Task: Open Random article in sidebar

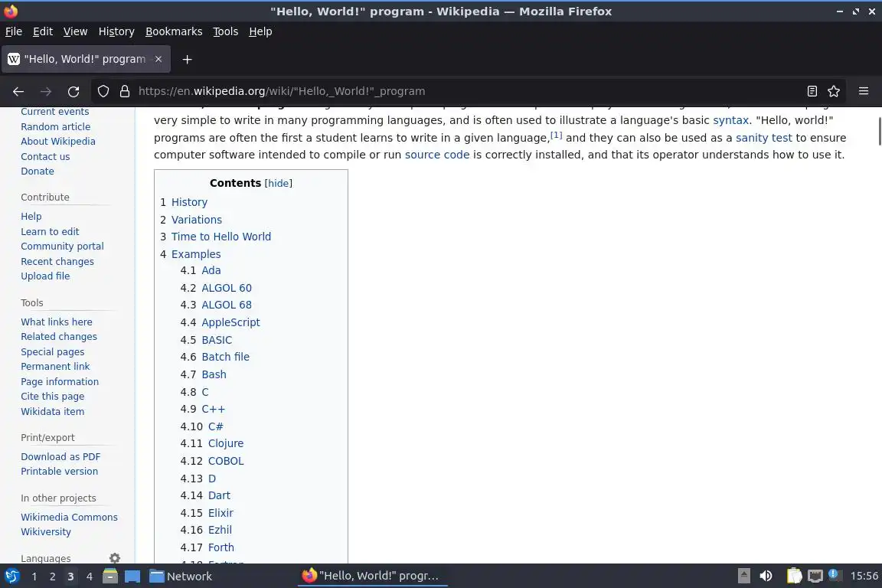Action: coord(55,126)
